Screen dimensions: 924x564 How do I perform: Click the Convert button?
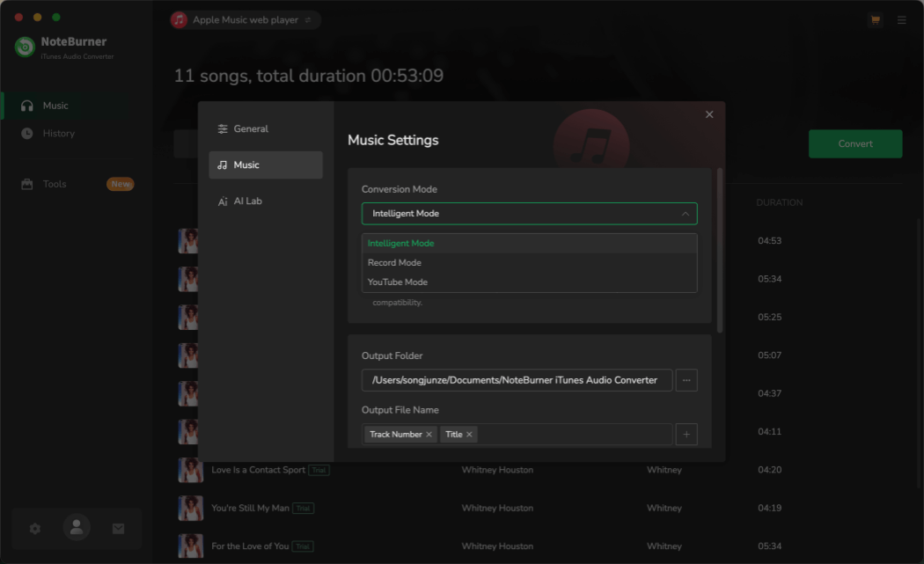coord(854,143)
